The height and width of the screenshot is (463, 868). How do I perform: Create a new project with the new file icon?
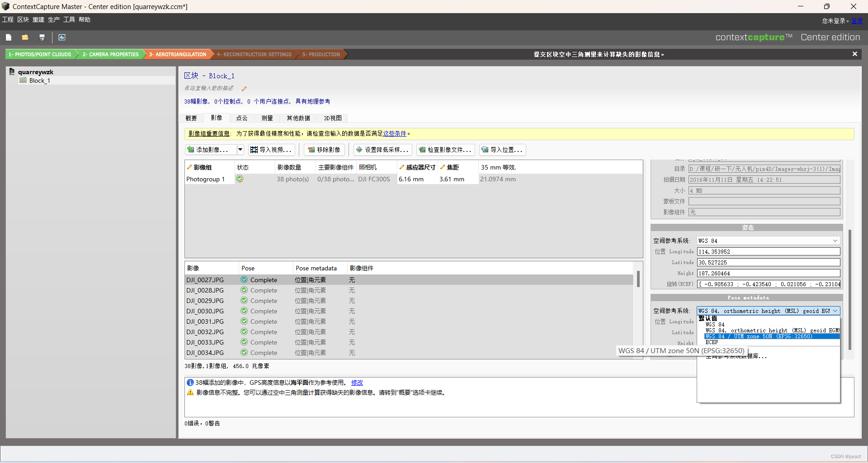click(9, 37)
